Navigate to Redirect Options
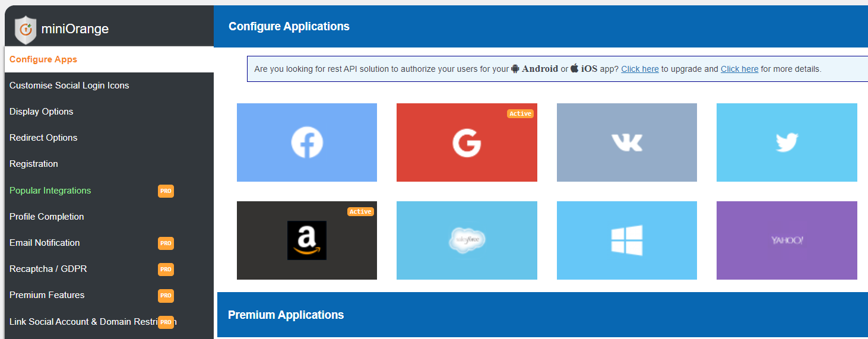Image resolution: width=868 pixels, height=339 pixels. click(43, 138)
